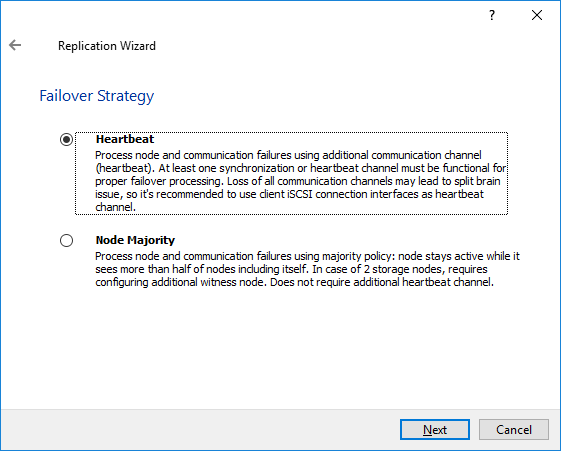Go back using the left arrow icon
Screen dimensions: 561x451
15,45
